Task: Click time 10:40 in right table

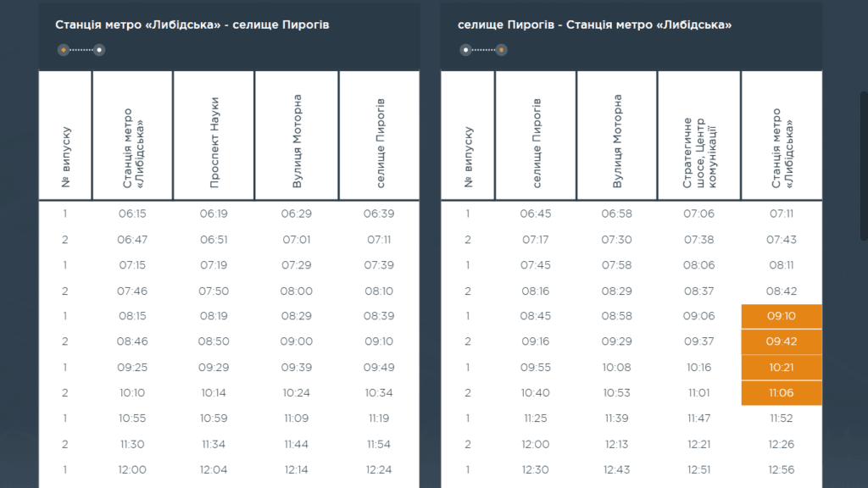Action: pyautogui.click(x=536, y=393)
